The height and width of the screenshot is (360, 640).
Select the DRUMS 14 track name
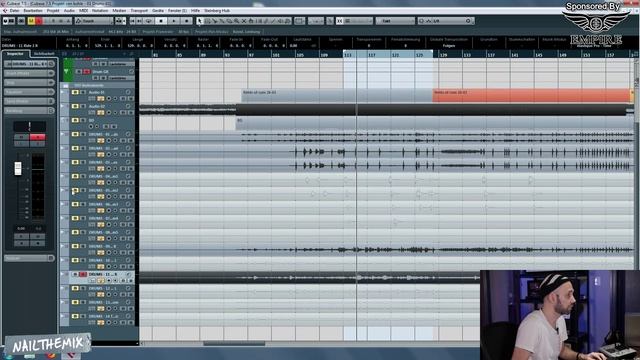103,316
